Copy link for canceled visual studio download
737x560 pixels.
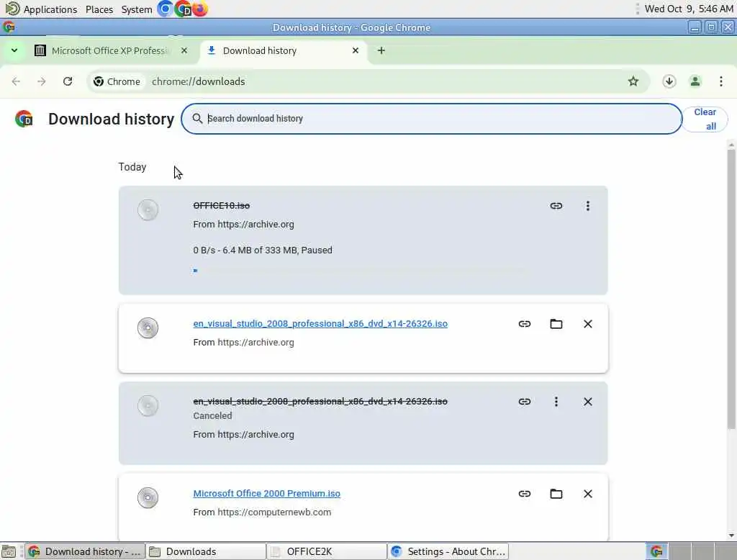[x=525, y=402]
